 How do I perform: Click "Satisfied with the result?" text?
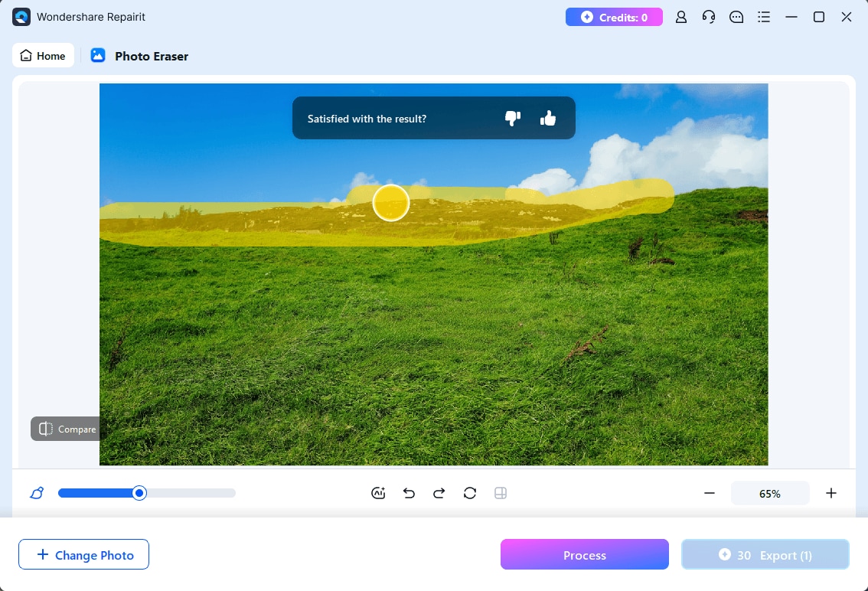367,119
